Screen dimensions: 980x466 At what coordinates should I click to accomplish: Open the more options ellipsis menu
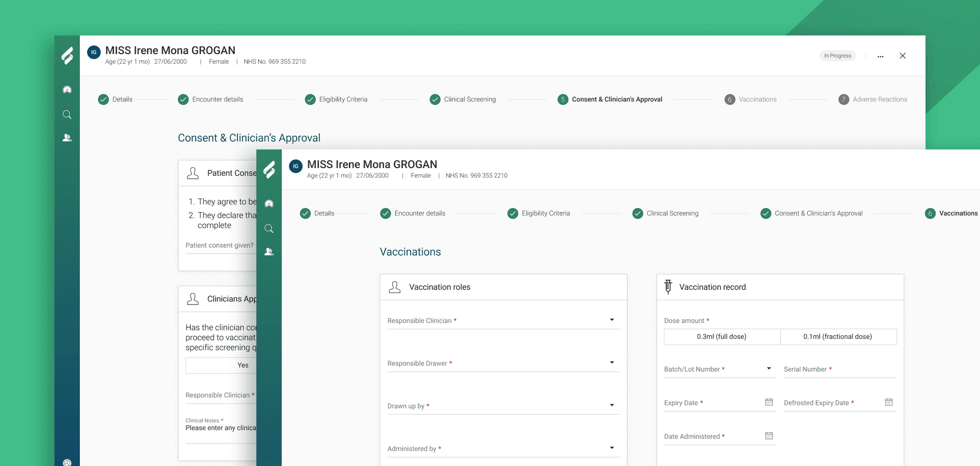[880, 56]
